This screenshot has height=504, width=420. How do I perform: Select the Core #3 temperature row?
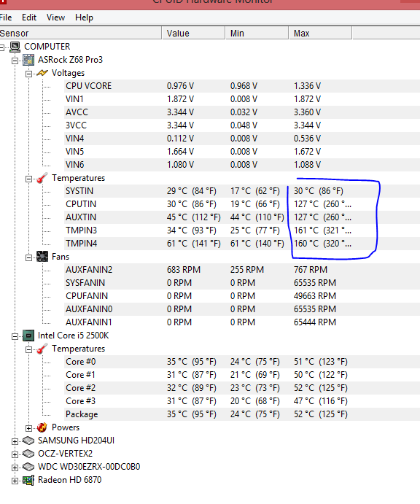[x=242, y=401]
